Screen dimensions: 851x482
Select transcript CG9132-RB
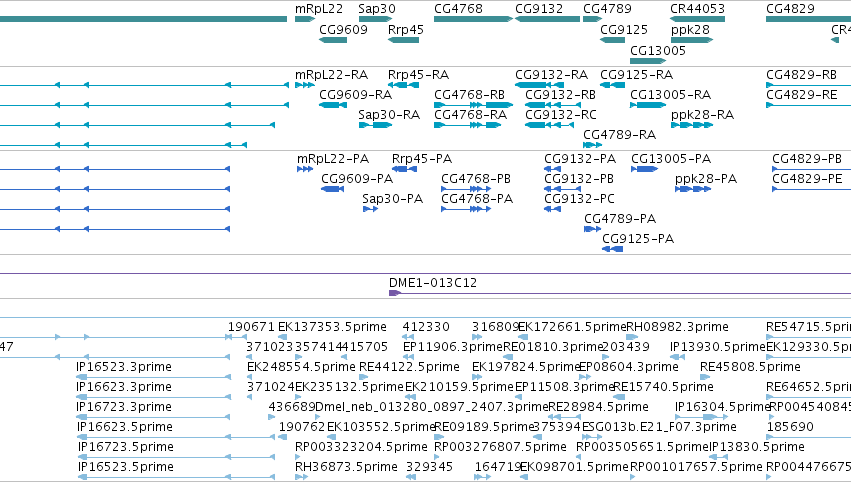pos(560,95)
